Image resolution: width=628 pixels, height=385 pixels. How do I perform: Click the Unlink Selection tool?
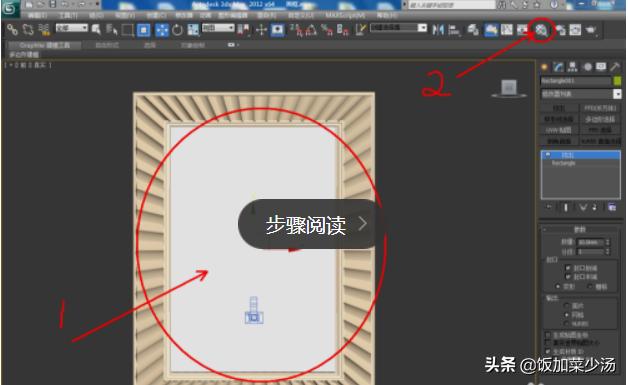[28, 30]
